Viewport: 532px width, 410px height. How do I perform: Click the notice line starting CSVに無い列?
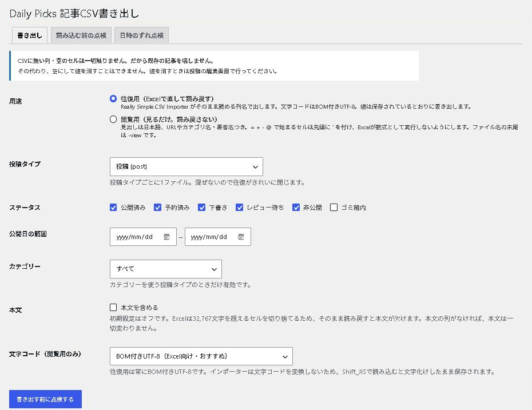(x=116, y=61)
